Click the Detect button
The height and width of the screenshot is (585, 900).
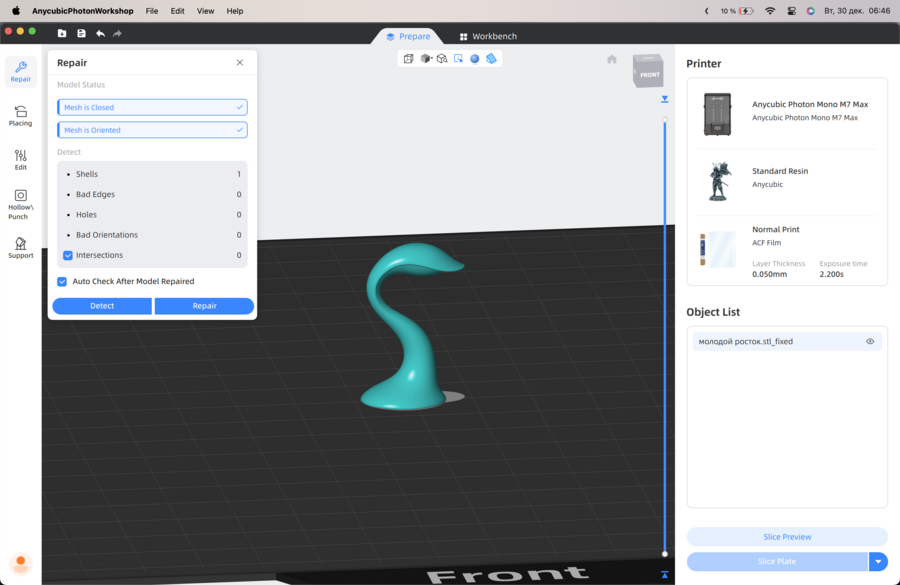102,306
